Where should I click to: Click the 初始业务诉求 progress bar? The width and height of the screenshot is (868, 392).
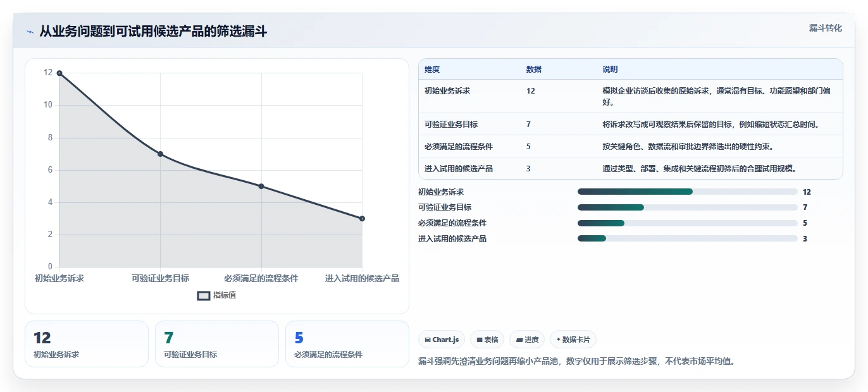pyautogui.click(x=687, y=192)
